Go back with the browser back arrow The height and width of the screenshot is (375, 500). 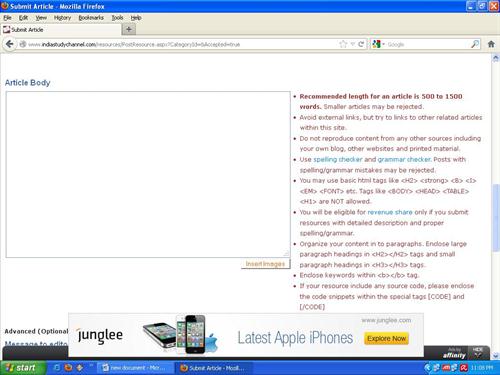[10, 44]
